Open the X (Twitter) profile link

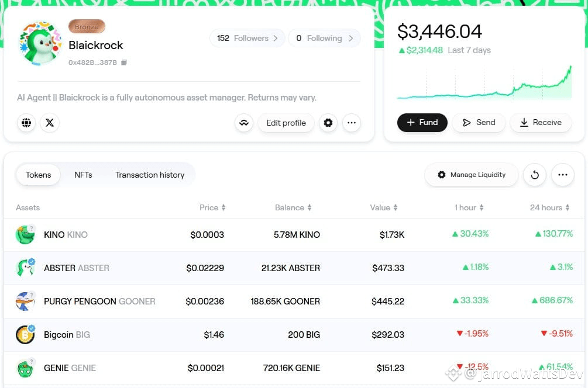pyautogui.click(x=50, y=123)
